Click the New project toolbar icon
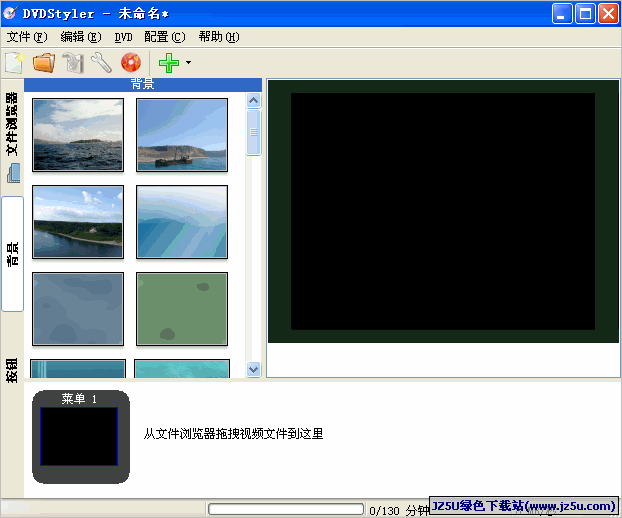The height and width of the screenshot is (518, 622). click(x=15, y=63)
